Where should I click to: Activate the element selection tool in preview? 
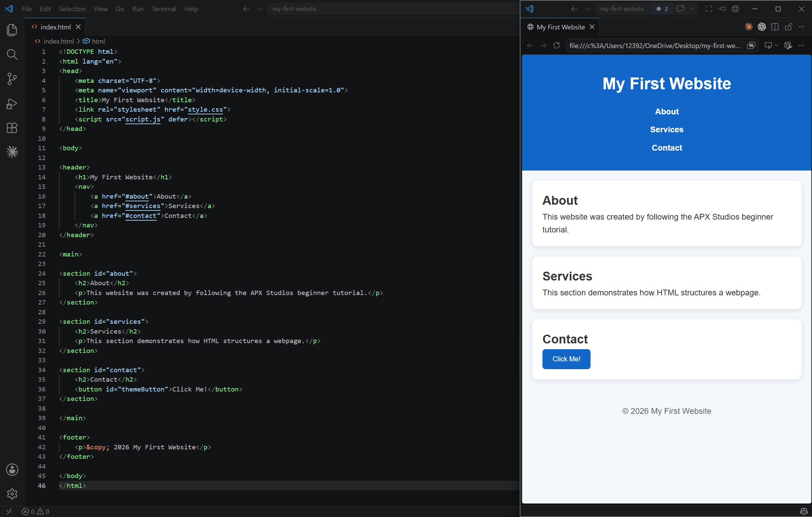tap(768, 45)
